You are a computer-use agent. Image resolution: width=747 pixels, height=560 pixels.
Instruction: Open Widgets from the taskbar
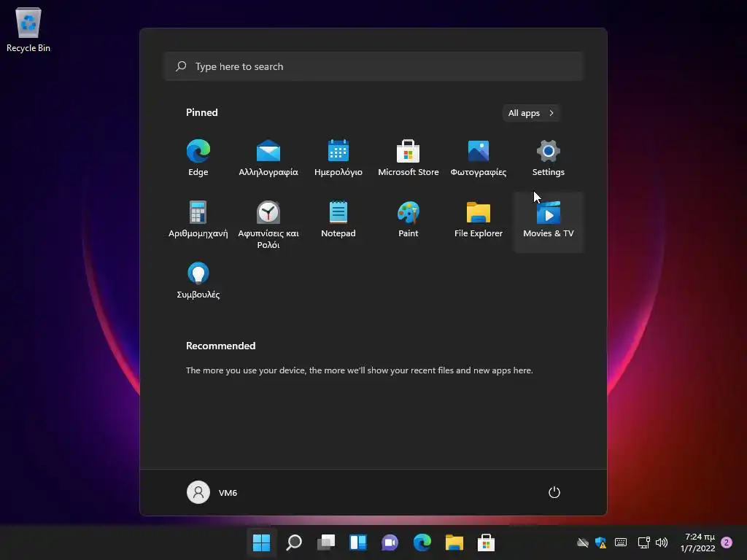click(357, 542)
